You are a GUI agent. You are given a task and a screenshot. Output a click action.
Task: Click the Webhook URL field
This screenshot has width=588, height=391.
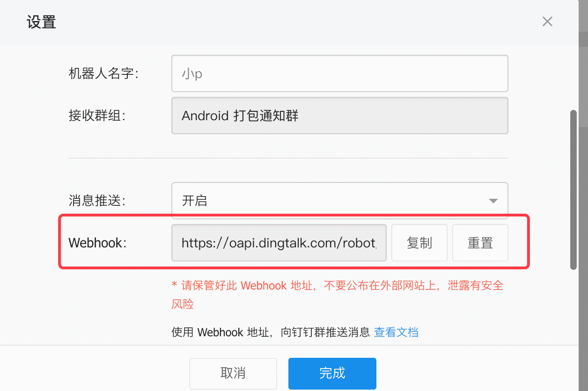(x=279, y=243)
